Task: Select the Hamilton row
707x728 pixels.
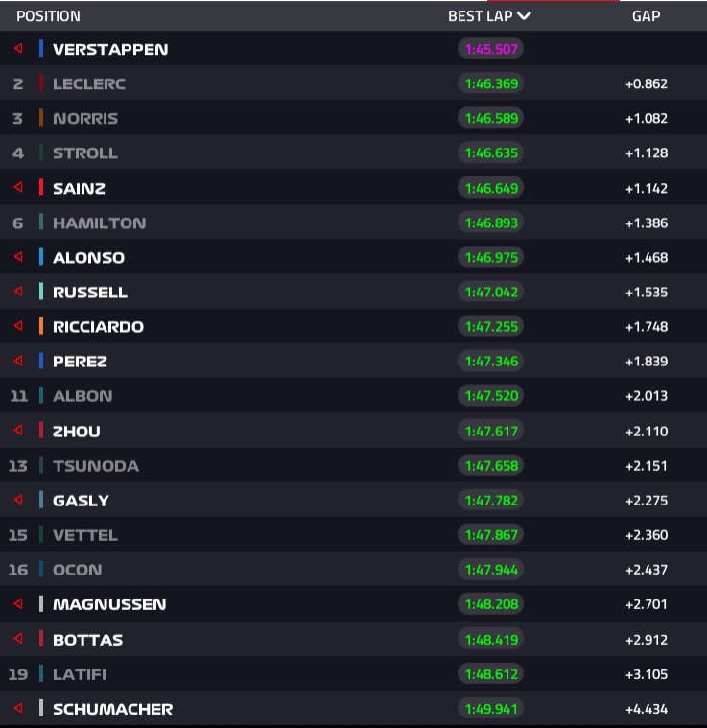Action: coord(353,223)
